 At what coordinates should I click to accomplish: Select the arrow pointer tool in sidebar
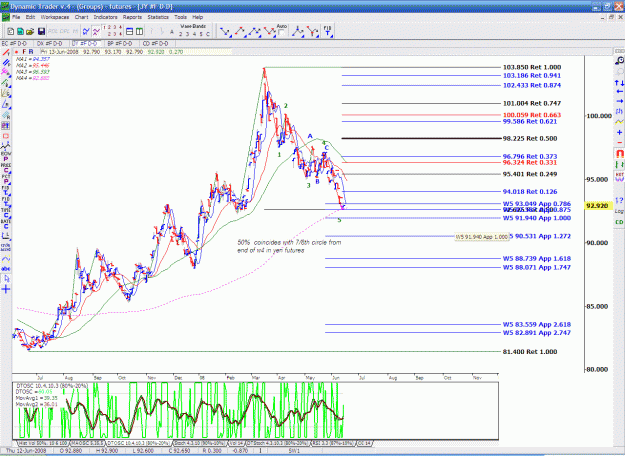coord(6,279)
